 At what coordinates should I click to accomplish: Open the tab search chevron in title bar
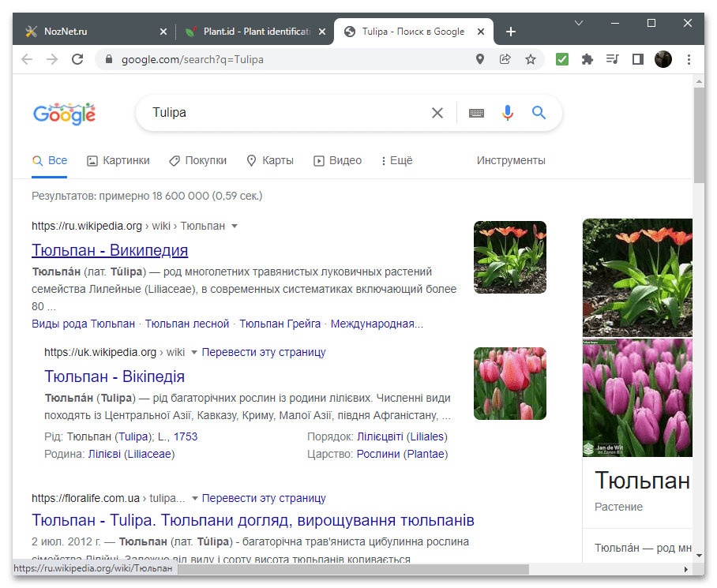coord(579,23)
